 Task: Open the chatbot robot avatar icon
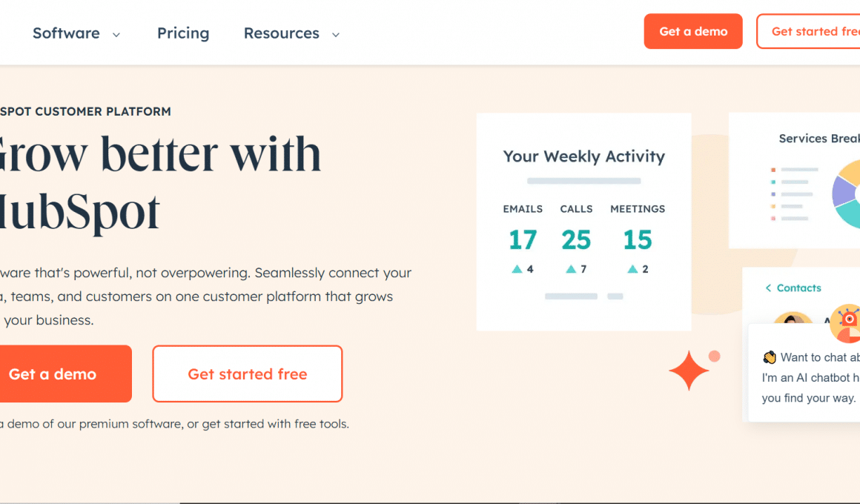(x=845, y=322)
